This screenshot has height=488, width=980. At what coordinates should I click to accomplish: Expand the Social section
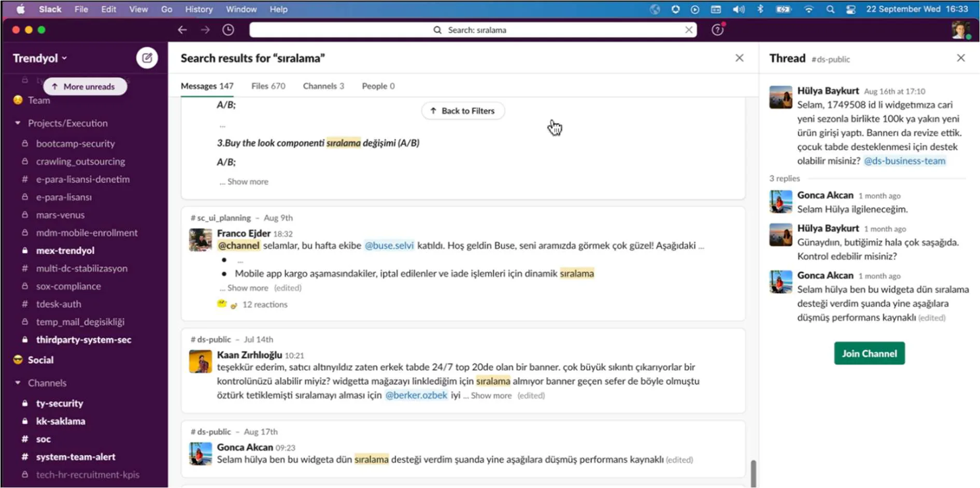[x=40, y=360]
